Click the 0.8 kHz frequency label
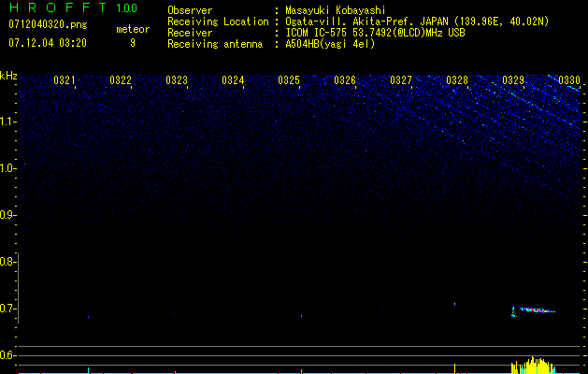The height and width of the screenshot is (374, 588). [7, 262]
